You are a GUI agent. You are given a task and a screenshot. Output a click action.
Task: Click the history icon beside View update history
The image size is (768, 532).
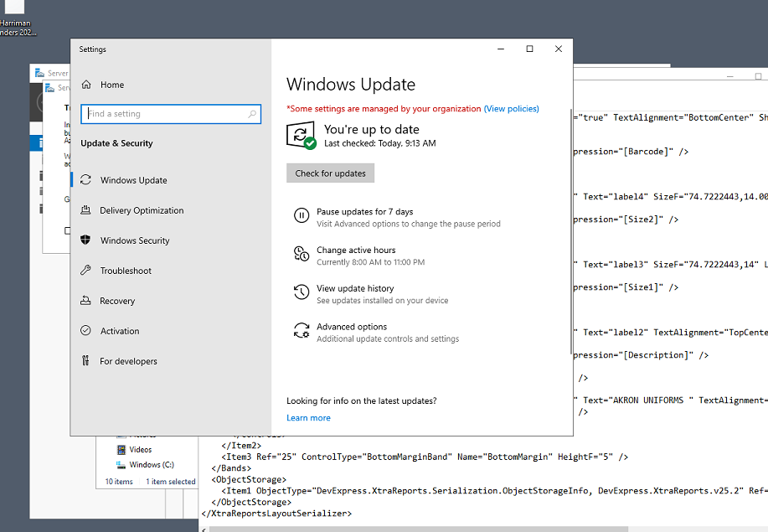302,292
